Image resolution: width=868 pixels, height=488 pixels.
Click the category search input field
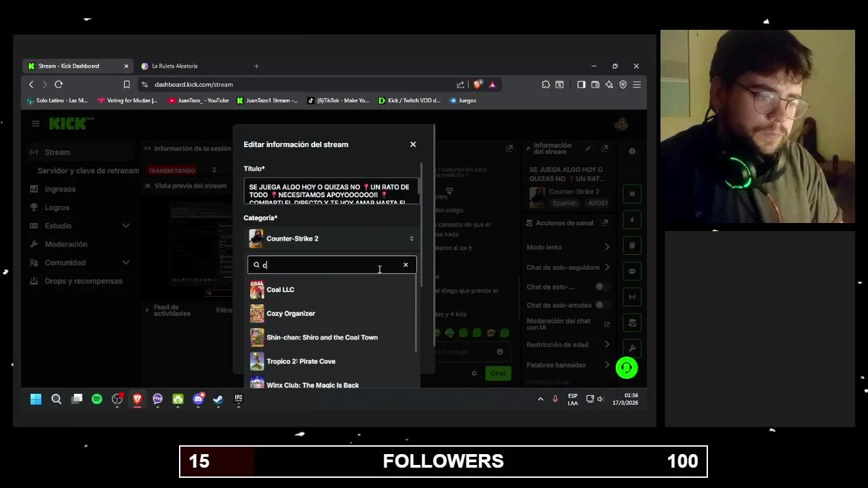coord(331,265)
